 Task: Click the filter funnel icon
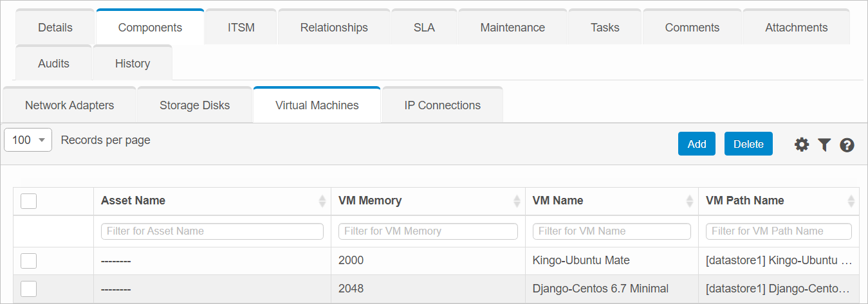(824, 145)
